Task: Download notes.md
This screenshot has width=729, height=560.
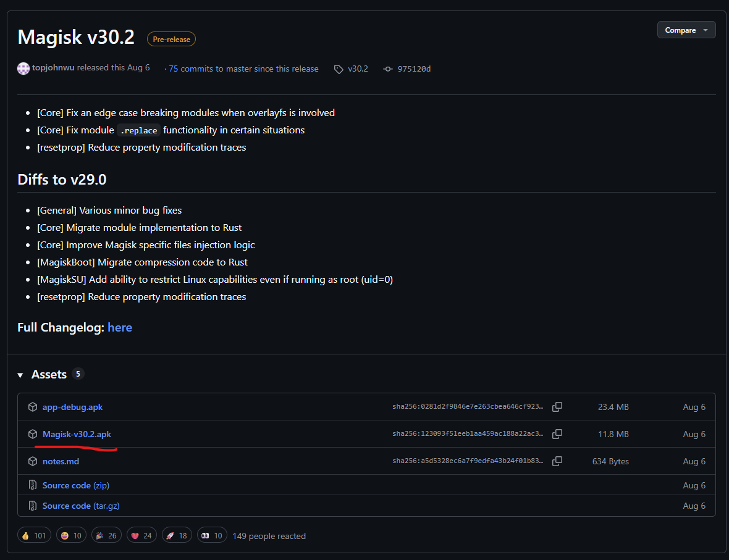Action: click(61, 461)
